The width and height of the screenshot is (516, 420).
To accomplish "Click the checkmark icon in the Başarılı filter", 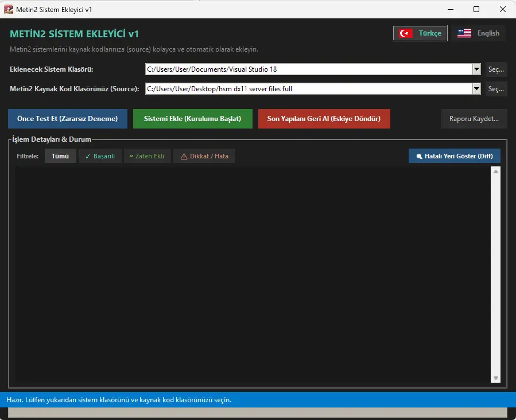I will (x=88, y=156).
